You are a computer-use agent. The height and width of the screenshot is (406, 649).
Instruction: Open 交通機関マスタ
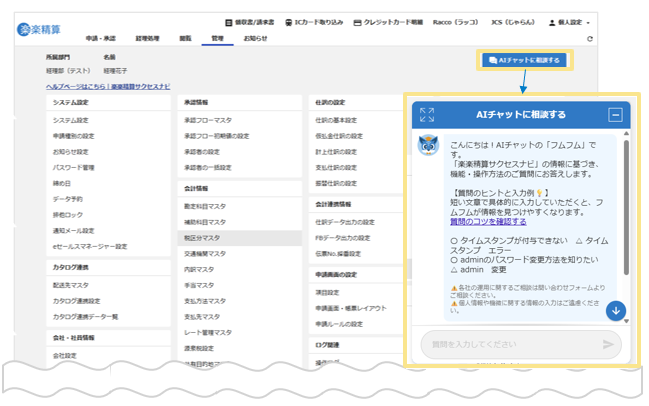205,253
